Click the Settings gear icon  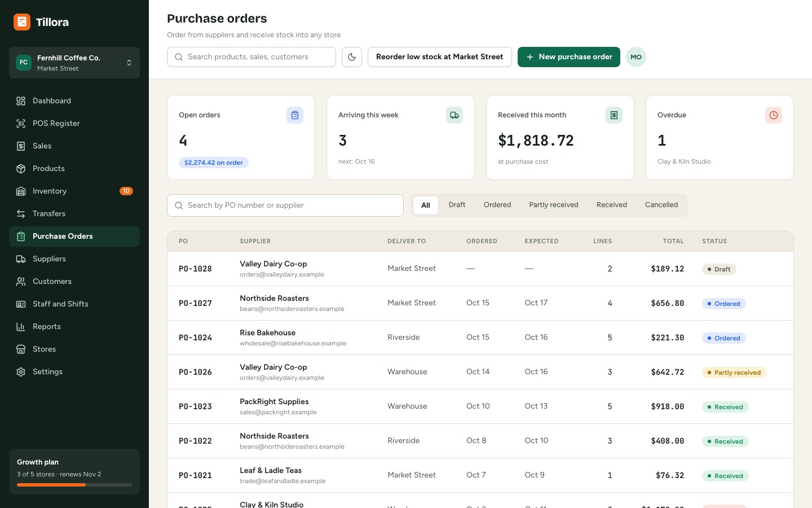tap(21, 372)
